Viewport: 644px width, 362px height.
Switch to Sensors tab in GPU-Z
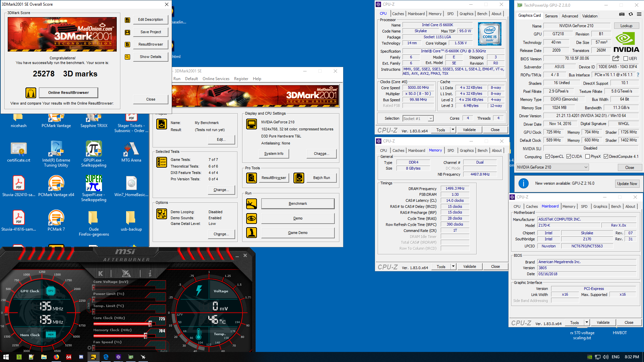[x=551, y=16]
